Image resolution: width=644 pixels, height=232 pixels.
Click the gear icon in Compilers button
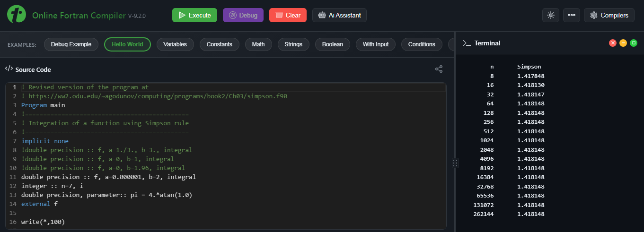(593, 15)
